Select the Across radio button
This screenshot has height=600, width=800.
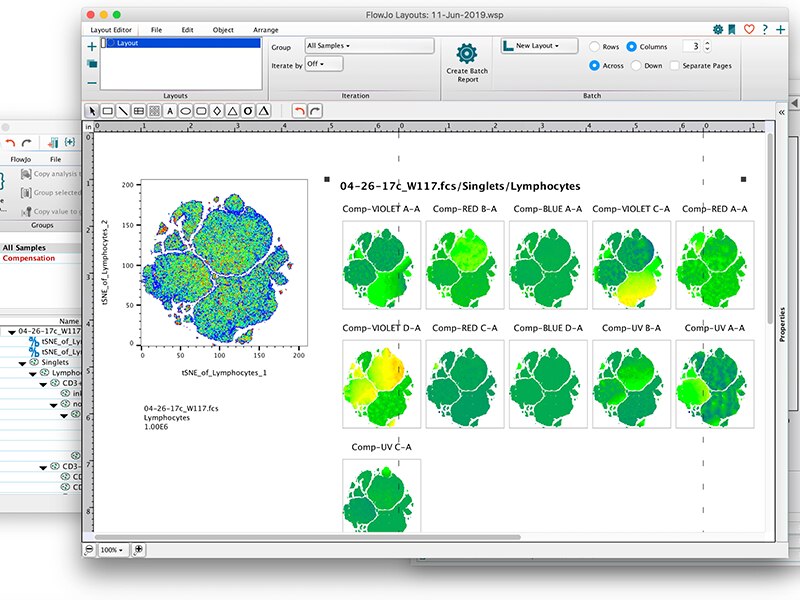[594, 65]
